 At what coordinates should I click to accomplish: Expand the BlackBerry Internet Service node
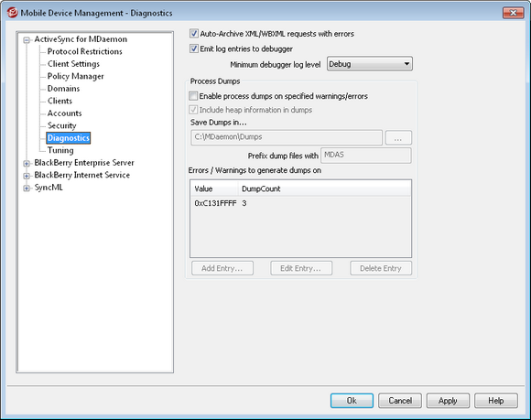27,176
